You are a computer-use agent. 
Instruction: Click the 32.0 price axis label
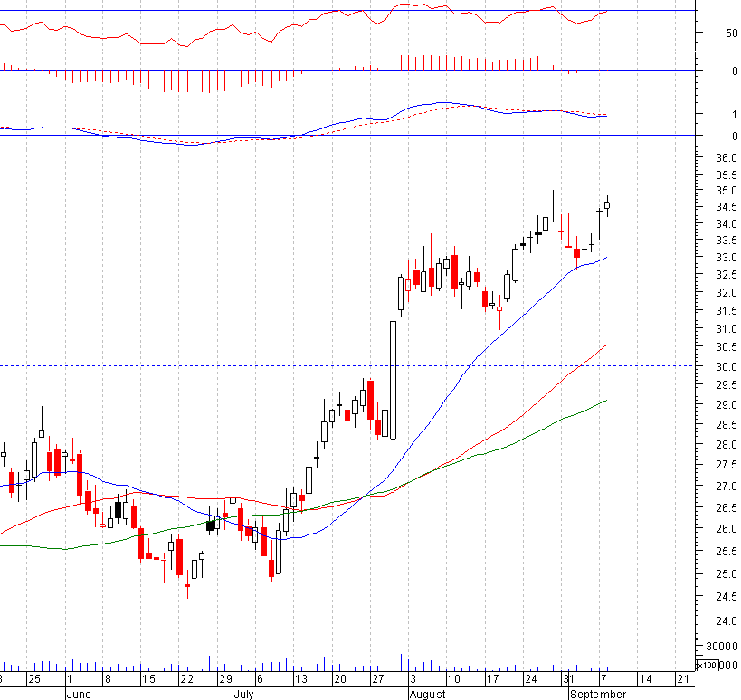tap(727, 293)
